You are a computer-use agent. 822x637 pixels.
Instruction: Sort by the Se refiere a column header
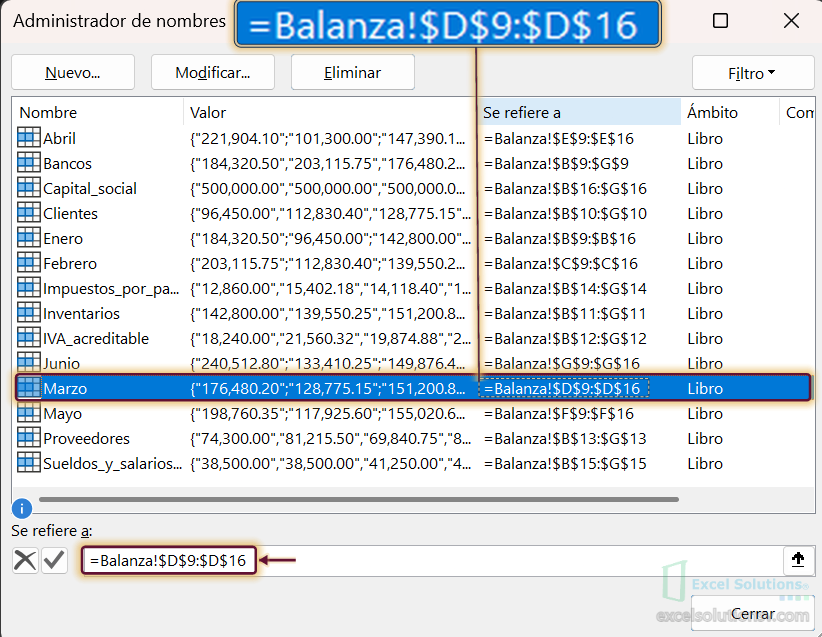(579, 112)
